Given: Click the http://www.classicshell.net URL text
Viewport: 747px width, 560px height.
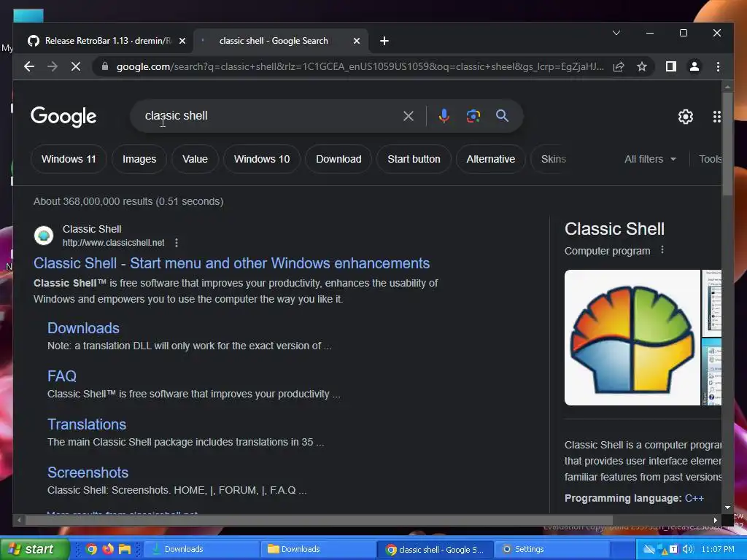Looking at the screenshot, I should click(x=113, y=243).
